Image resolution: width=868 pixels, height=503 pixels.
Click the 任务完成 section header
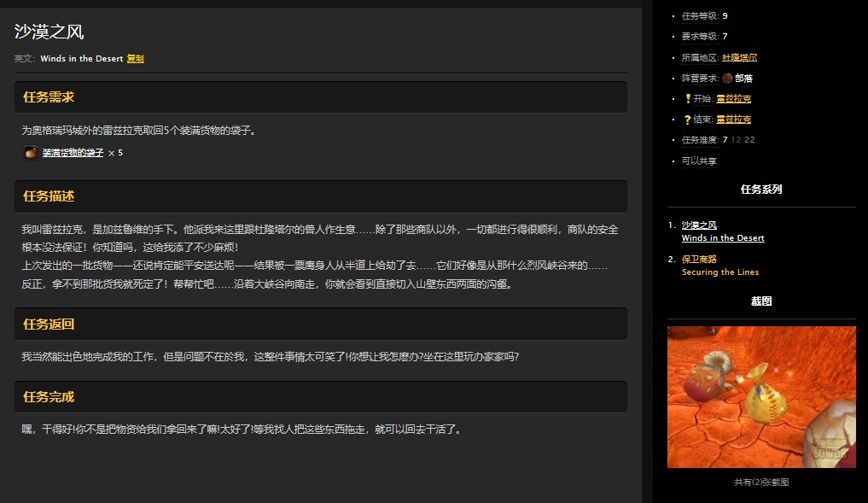tap(49, 397)
